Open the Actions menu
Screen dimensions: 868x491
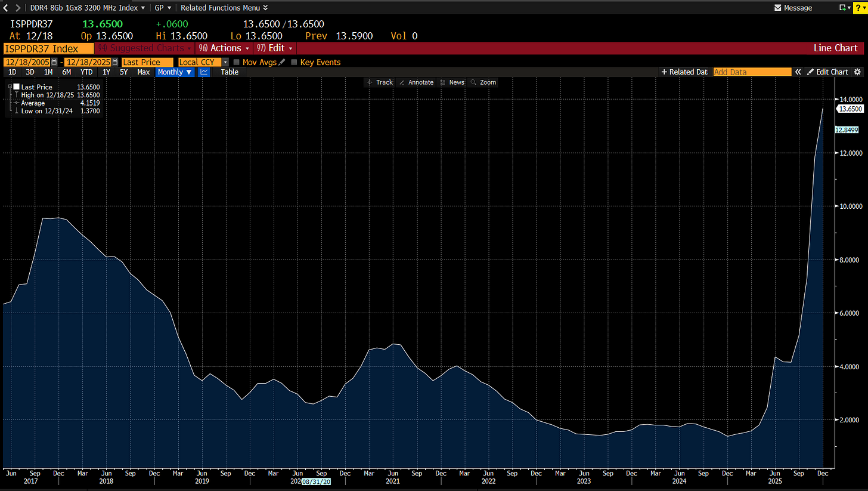pos(224,48)
